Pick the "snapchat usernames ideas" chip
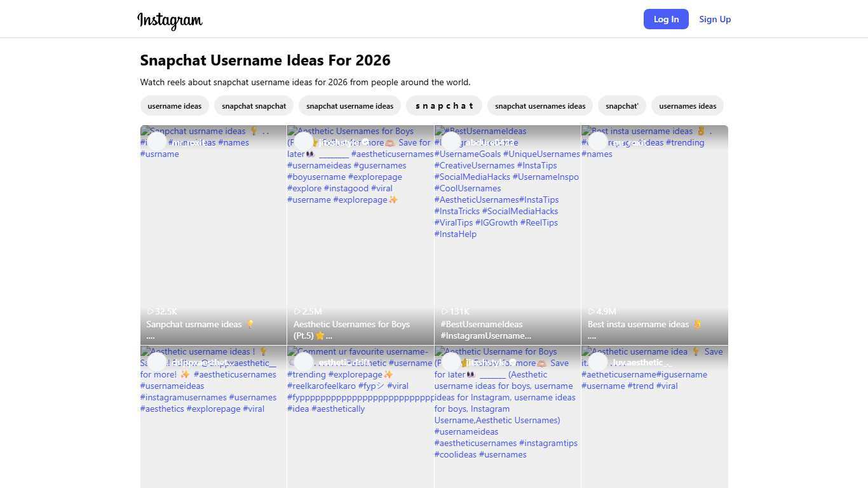Screen dimensions: 868x488 (x=540, y=106)
